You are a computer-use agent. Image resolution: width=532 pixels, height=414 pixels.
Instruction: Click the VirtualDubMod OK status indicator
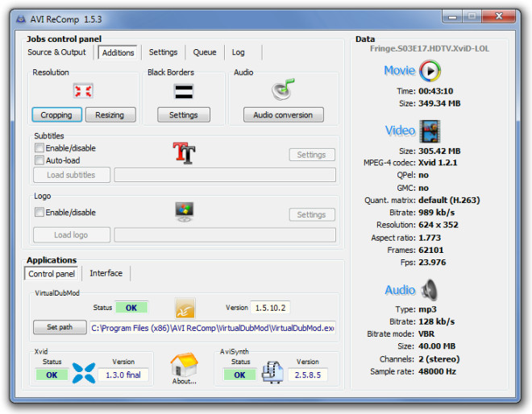[131, 308]
